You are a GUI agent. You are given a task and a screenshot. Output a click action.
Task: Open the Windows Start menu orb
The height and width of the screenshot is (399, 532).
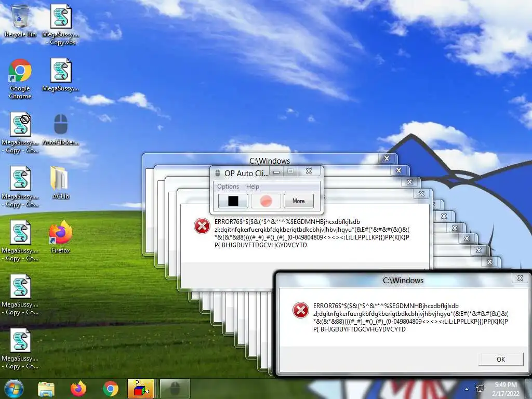click(13, 389)
